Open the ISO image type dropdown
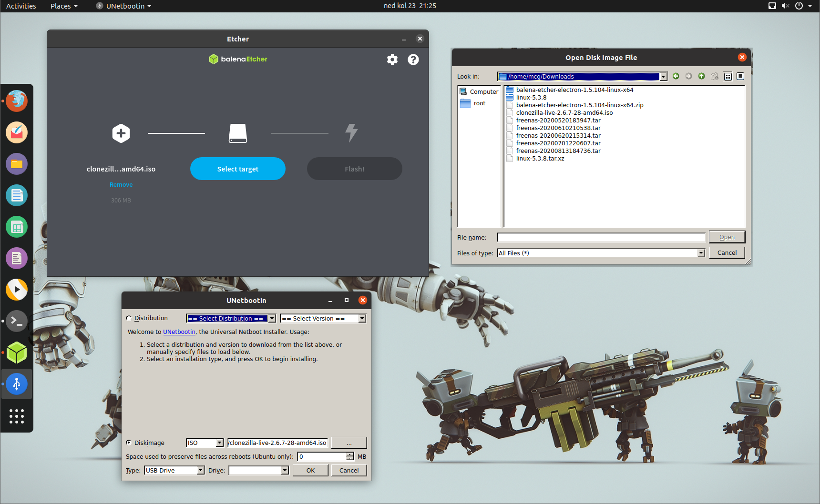Screen dimensions: 820x504 pos(205,443)
